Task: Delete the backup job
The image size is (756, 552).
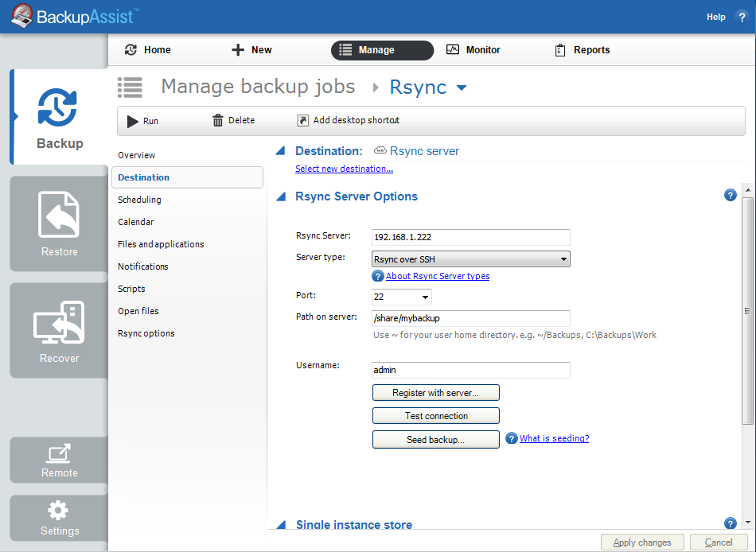Action: coord(233,120)
